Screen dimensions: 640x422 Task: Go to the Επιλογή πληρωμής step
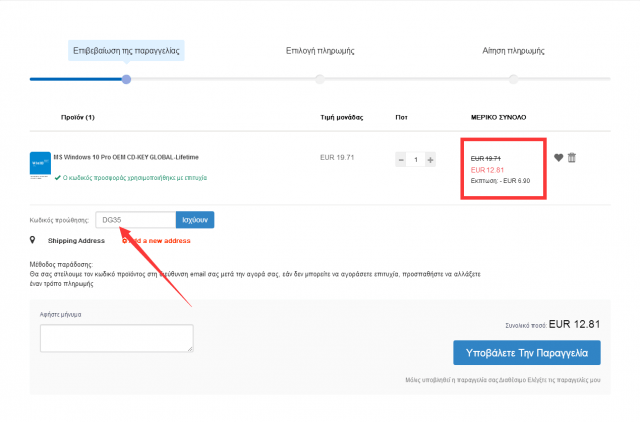(x=320, y=50)
